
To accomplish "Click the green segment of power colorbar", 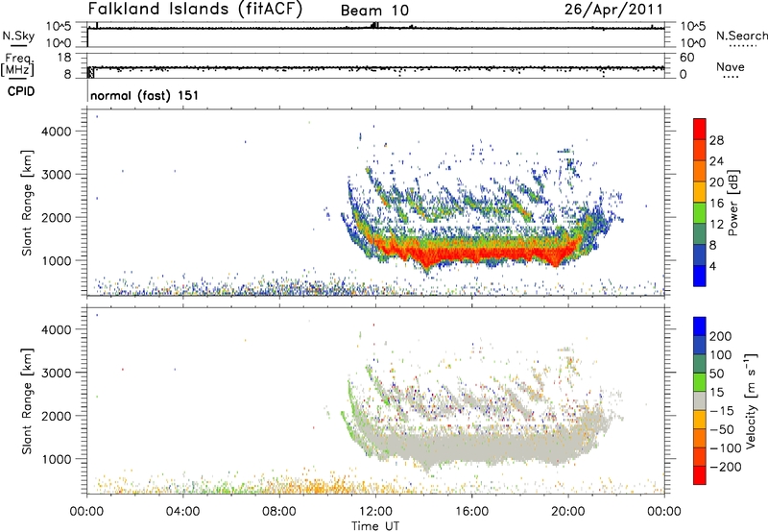I will [700, 212].
